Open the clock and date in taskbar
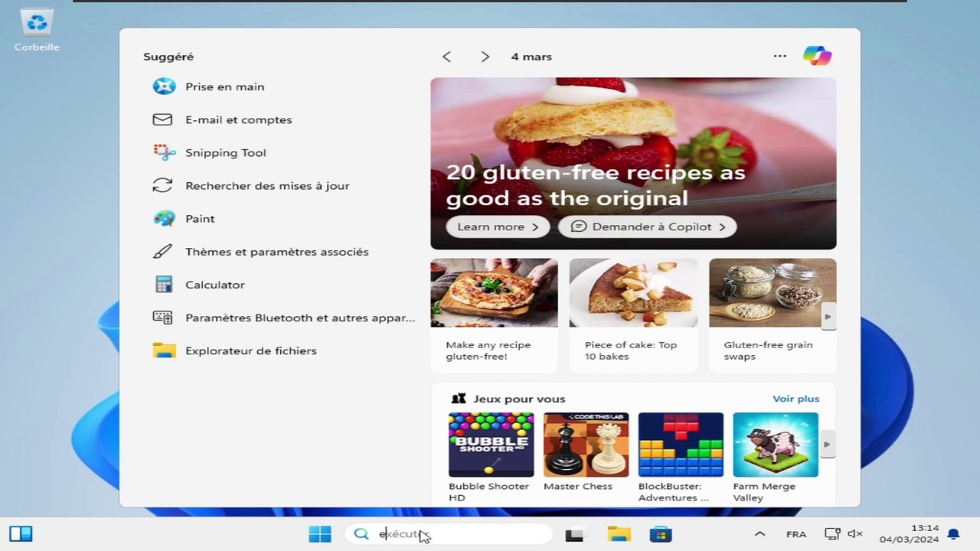The image size is (980, 551). [x=909, y=533]
